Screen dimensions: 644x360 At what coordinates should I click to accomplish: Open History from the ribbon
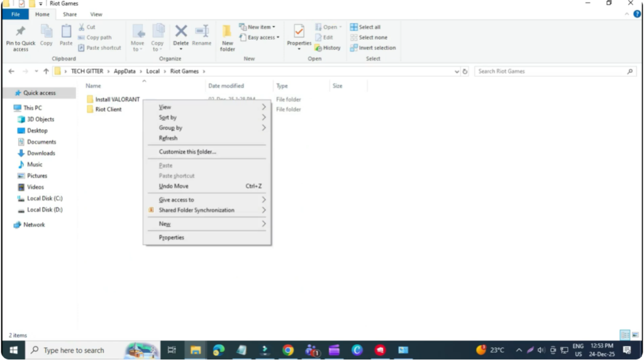coord(328,48)
